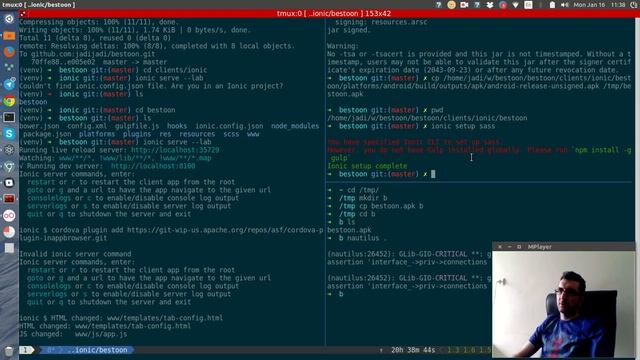Open the Dropbox tray indicator
Image resolution: width=640 pixels, height=360 pixels.
[x=490, y=5]
